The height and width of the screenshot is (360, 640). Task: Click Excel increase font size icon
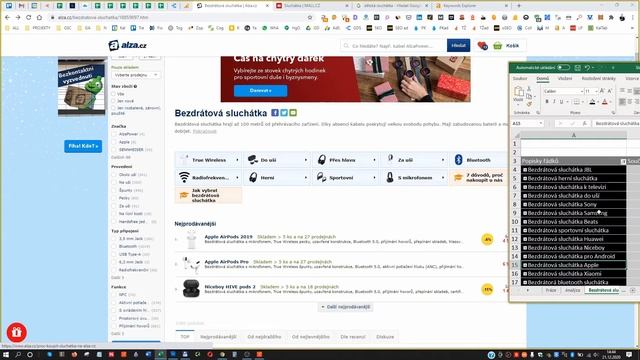coord(602,91)
